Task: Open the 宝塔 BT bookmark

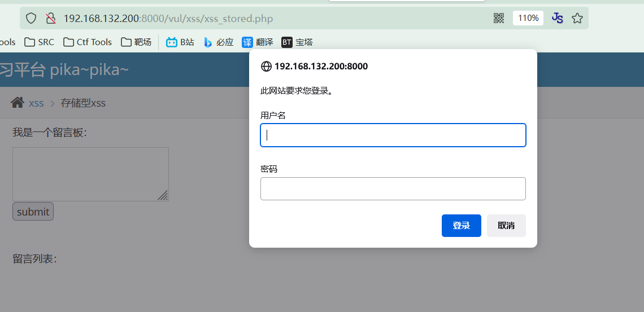Action: pos(297,42)
